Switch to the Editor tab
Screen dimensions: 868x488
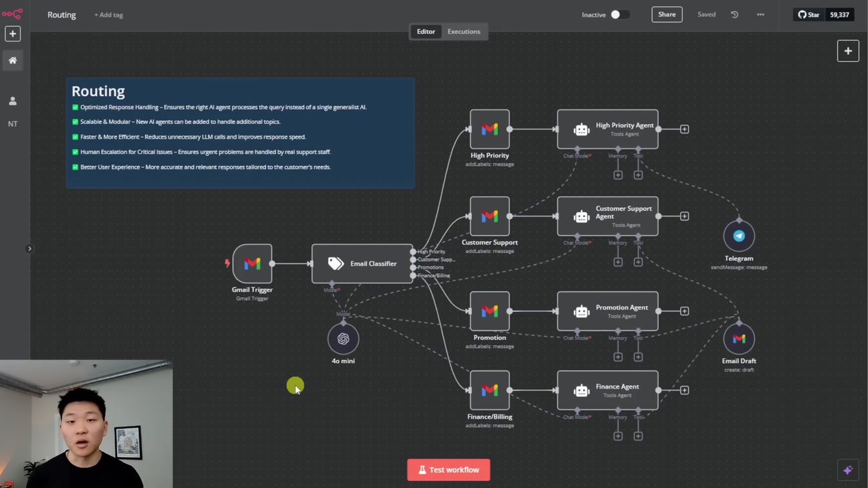[x=426, y=32]
